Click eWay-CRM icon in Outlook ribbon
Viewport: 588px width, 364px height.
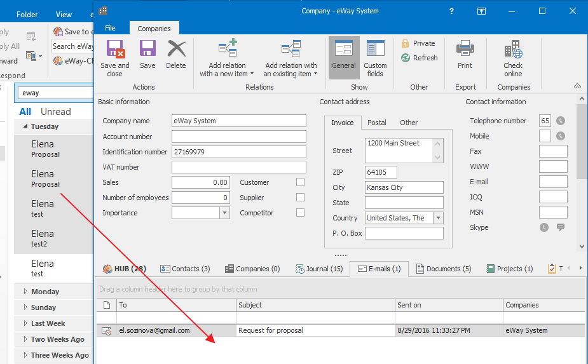pyautogui.click(x=58, y=60)
